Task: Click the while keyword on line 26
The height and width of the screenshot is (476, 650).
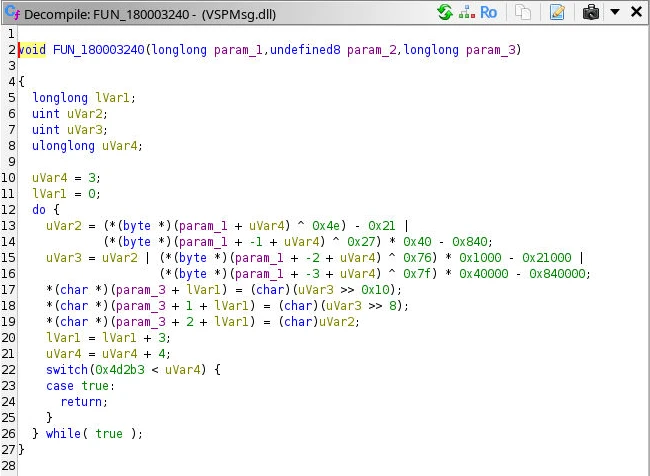Action: tap(63, 434)
